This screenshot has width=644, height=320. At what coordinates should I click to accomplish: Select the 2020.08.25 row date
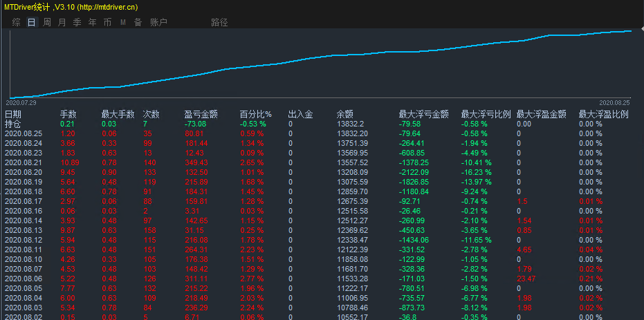click(x=24, y=133)
